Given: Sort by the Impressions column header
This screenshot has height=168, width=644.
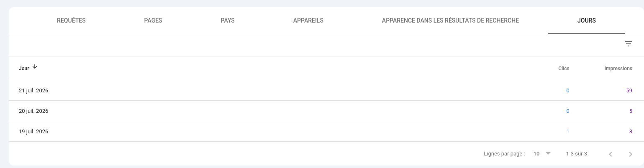Looking at the screenshot, I should [618, 69].
